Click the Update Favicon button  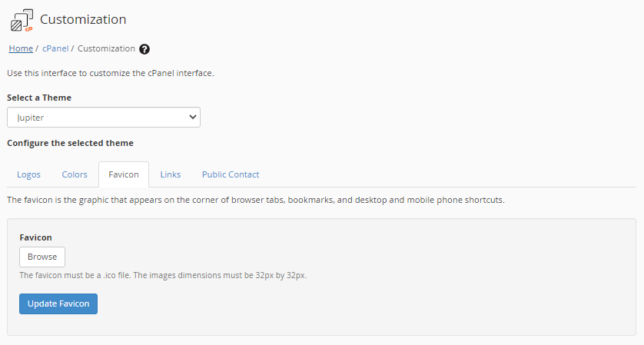(58, 304)
